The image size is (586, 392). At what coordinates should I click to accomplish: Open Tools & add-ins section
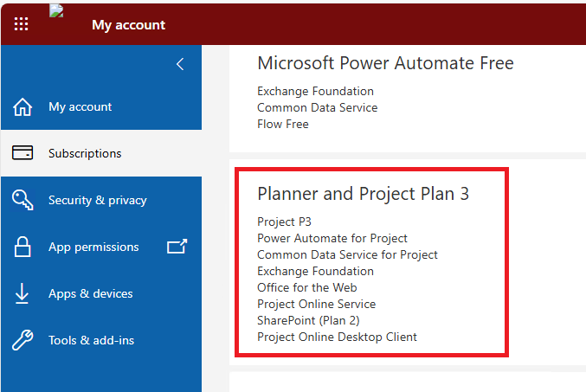[x=91, y=340]
